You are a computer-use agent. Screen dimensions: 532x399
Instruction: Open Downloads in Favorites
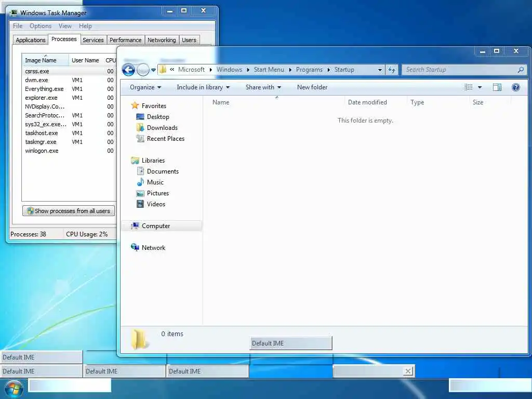click(x=162, y=128)
